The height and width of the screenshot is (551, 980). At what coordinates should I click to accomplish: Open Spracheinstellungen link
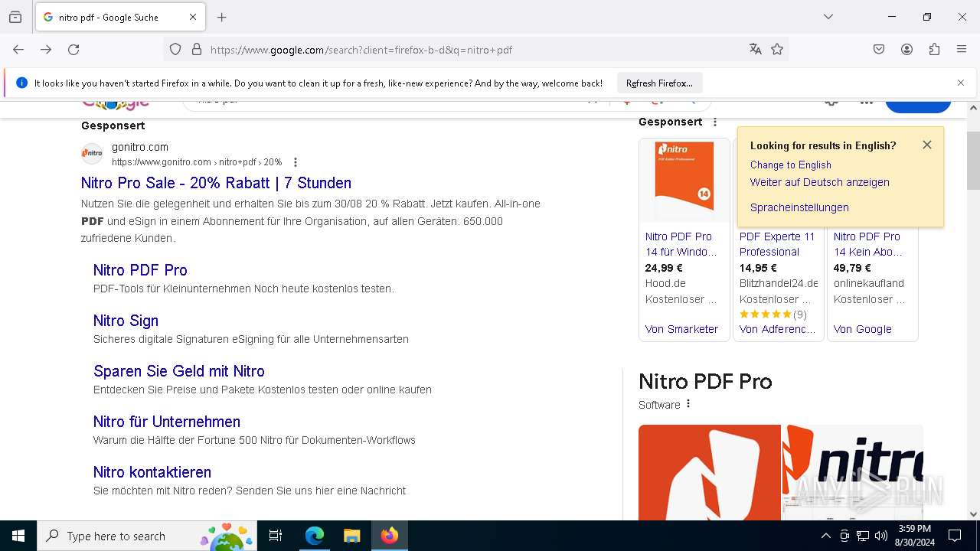tap(799, 207)
